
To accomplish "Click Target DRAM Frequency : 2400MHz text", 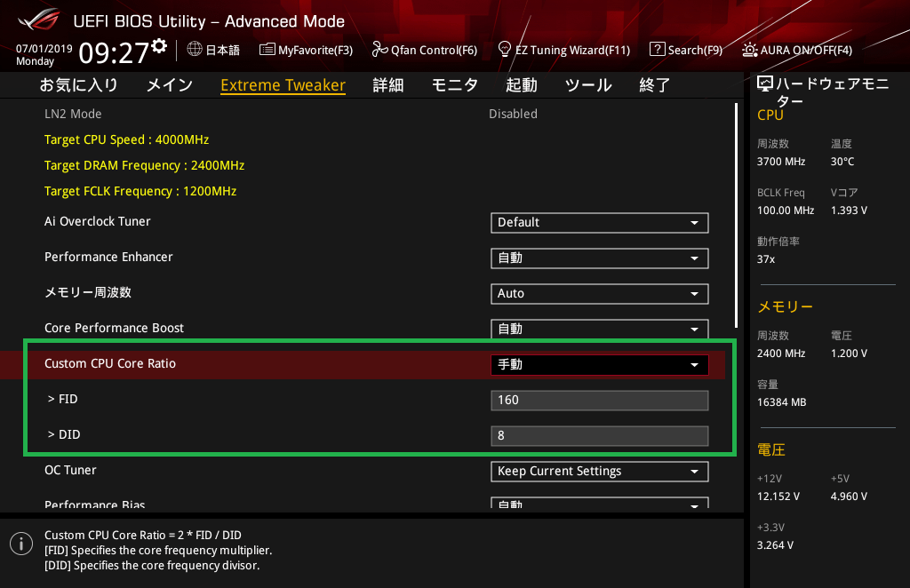I will click(145, 165).
